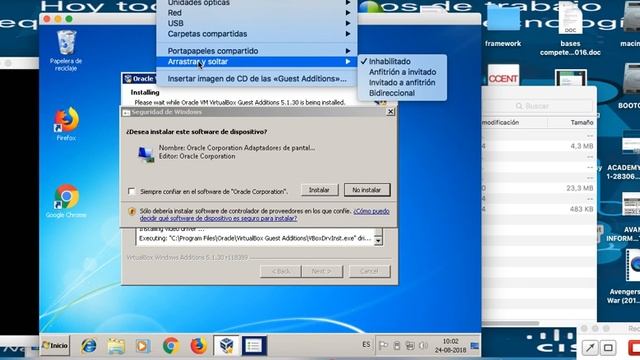This screenshot has height=360, width=640.
Task: Open the CCENT desktop icon
Action: click(503, 76)
